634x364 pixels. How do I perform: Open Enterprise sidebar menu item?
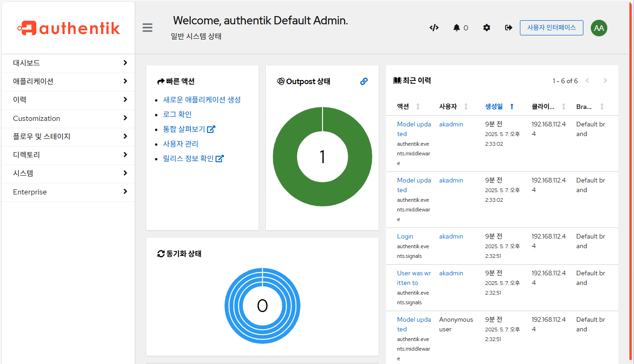(68, 192)
